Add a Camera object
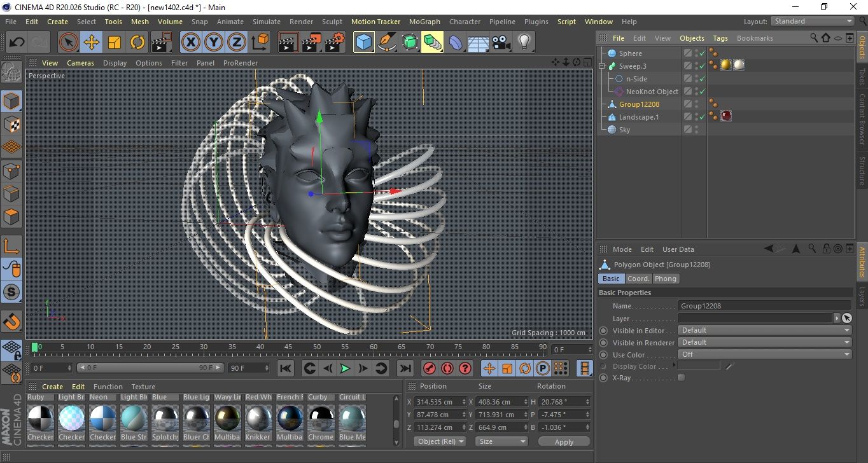The width and height of the screenshot is (868, 463). coord(501,43)
